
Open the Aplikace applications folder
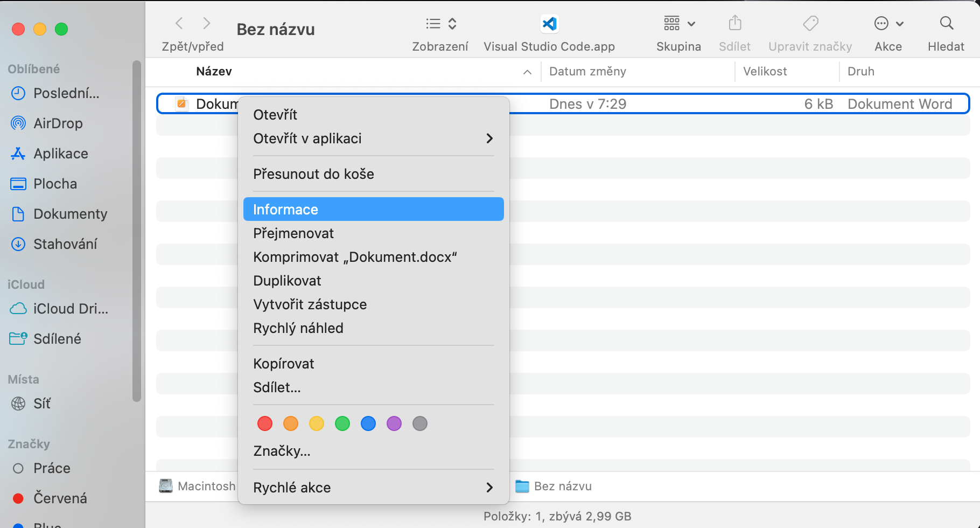(60, 154)
